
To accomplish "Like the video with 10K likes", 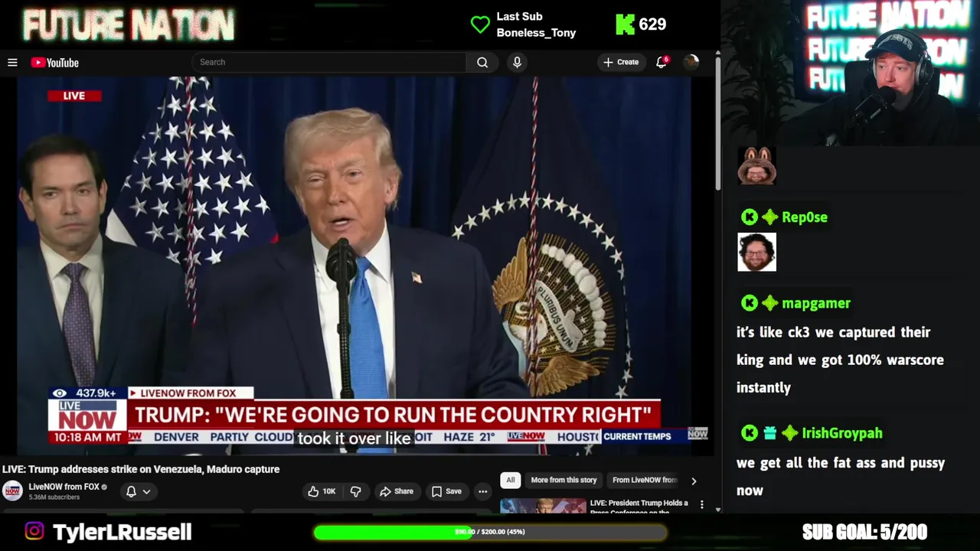I will 322,491.
